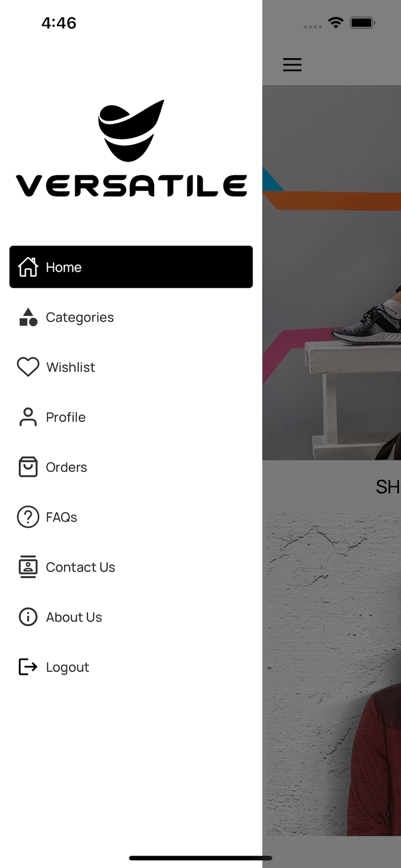The width and height of the screenshot is (401, 868).
Task: Click the FAQs question mark icon
Action: 28,517
